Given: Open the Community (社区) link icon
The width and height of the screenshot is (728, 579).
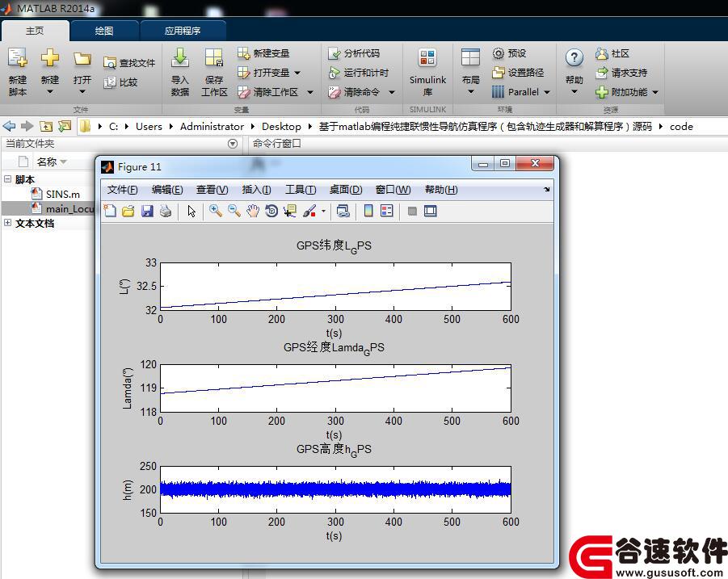Looking at the screenshot, I should pyautogui.click(x=602, y=53).
